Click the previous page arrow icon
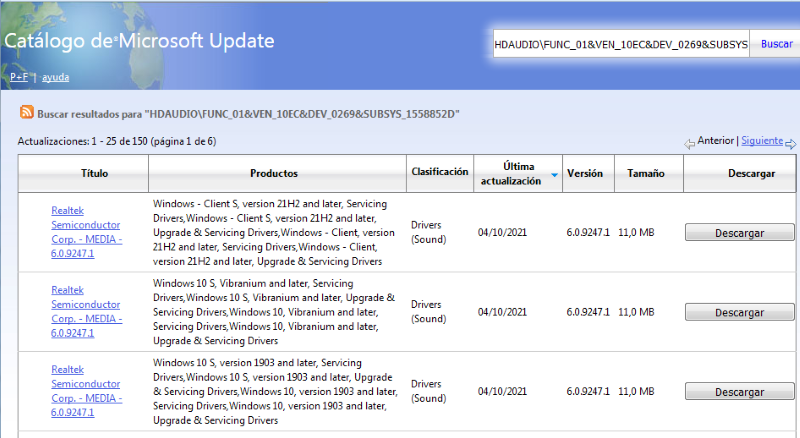Viewport: 800px width, 438px height. click(x=689, y=144)
